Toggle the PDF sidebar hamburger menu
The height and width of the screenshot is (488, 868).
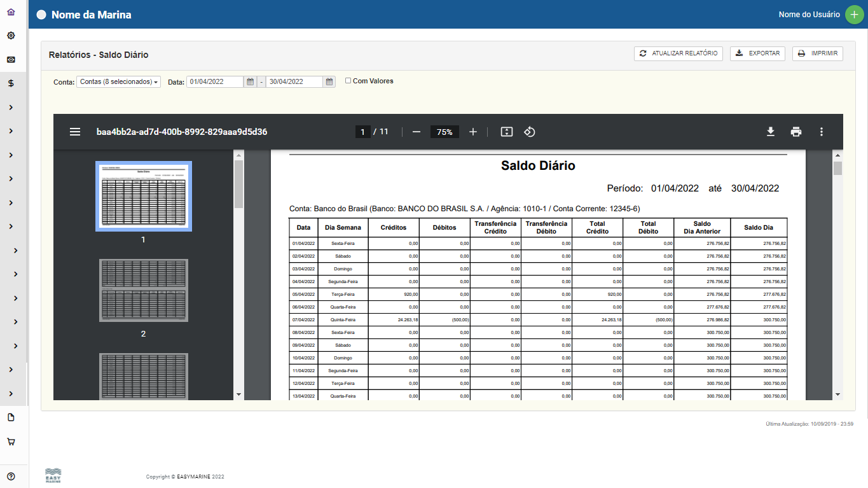(75, 132)
